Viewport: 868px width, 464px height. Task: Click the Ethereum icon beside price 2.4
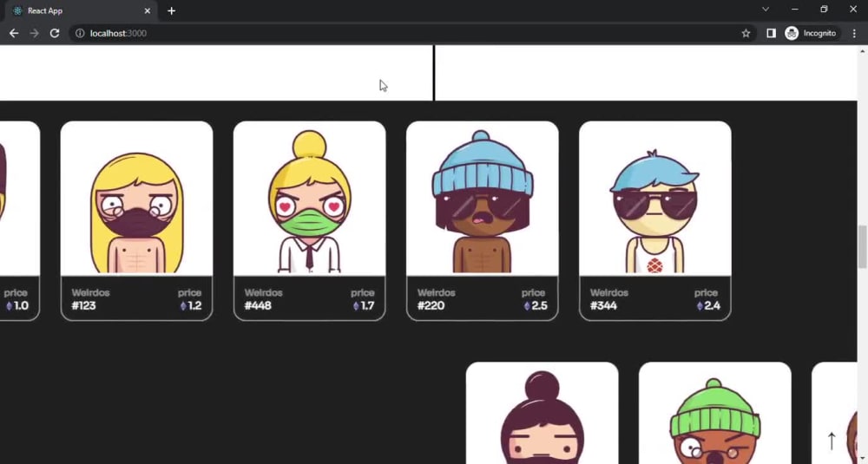point(700,306)
